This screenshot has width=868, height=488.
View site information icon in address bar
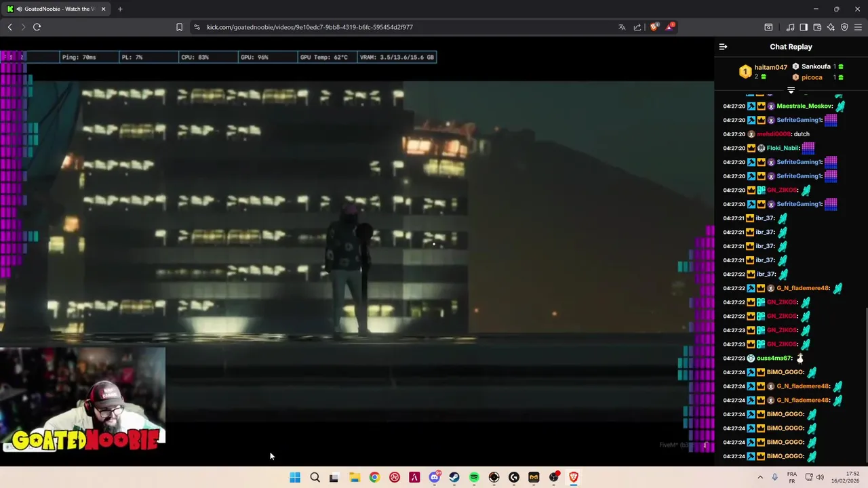(x=197, y=27)
